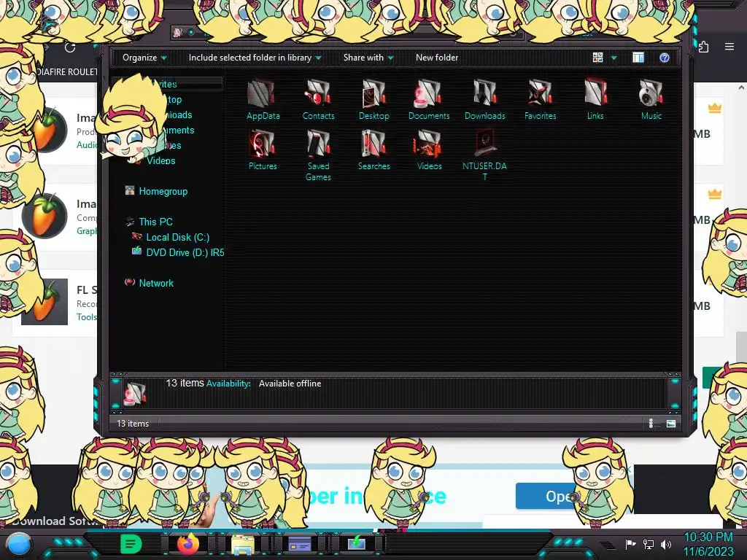This screenshot has width=747, height=560.
Task: Click the volume speaker tray icon
Action: tap(666, 544)
